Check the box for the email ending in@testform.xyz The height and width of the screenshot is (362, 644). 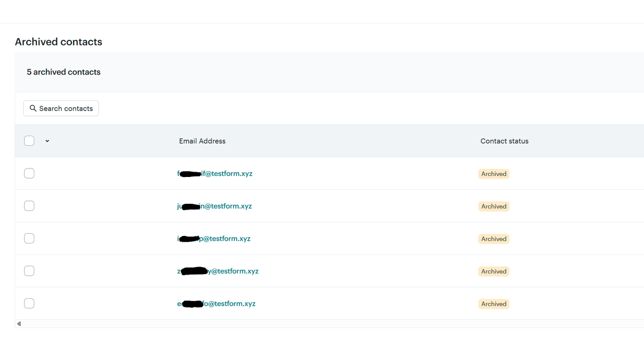tap(30, 206)
